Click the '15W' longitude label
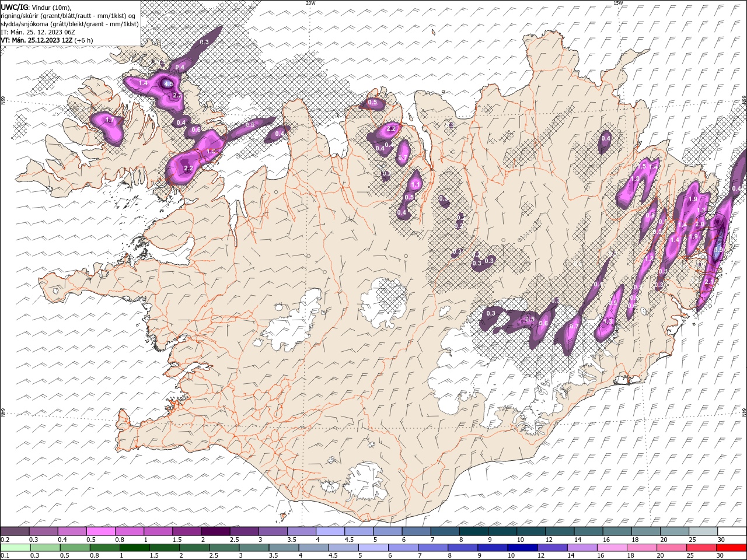747x560 pixels. click(618, 3)
